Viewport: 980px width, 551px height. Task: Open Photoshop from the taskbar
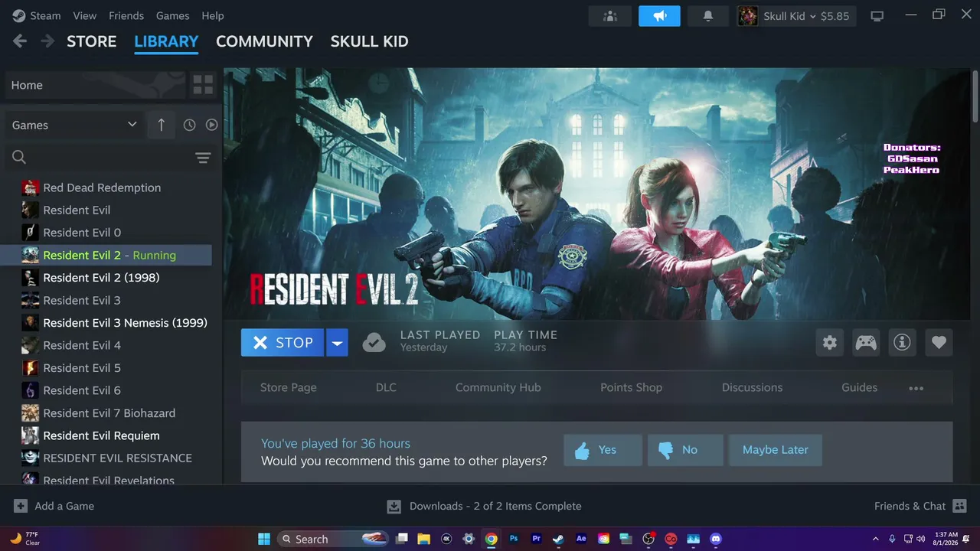pos(514,539)
